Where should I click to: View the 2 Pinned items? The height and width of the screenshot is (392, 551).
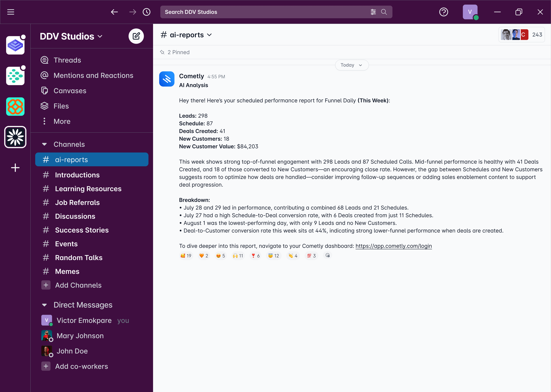pyautogui.click(x=175, y=52)
